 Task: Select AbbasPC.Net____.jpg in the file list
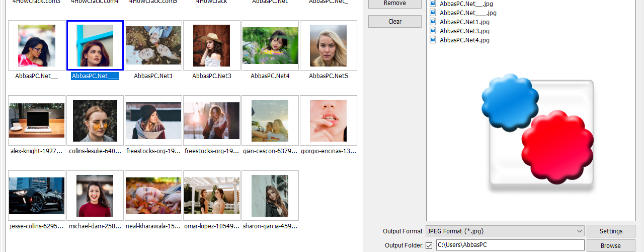coord(468,13)
